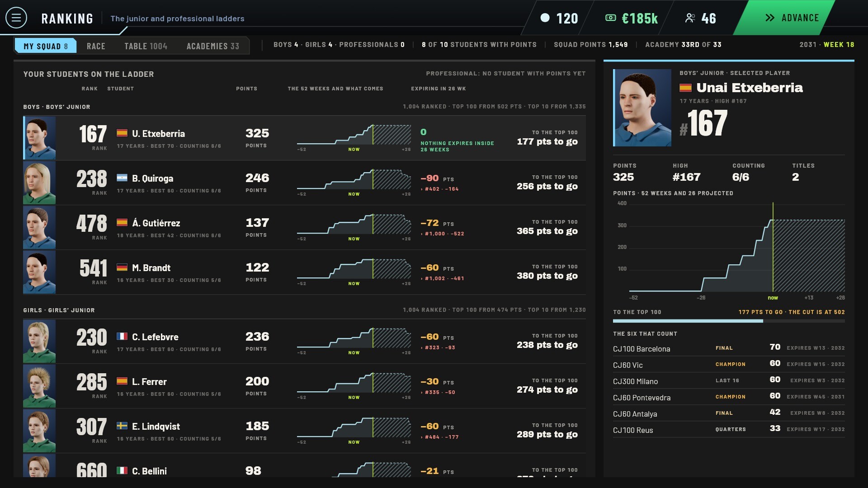This screenshot has height=488, width=868.
Task: Click the French flag beside C. Lefebvre
Action: (122, 336)
